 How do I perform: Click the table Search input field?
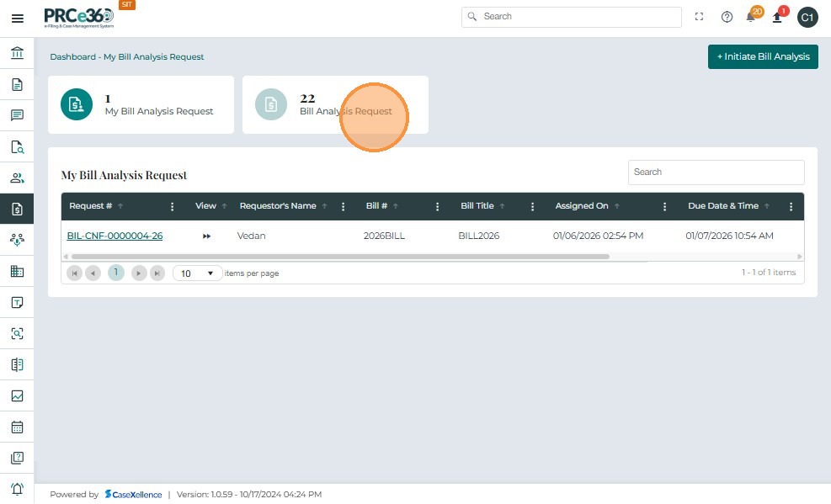pyautogui.click(x=716, y=172)
